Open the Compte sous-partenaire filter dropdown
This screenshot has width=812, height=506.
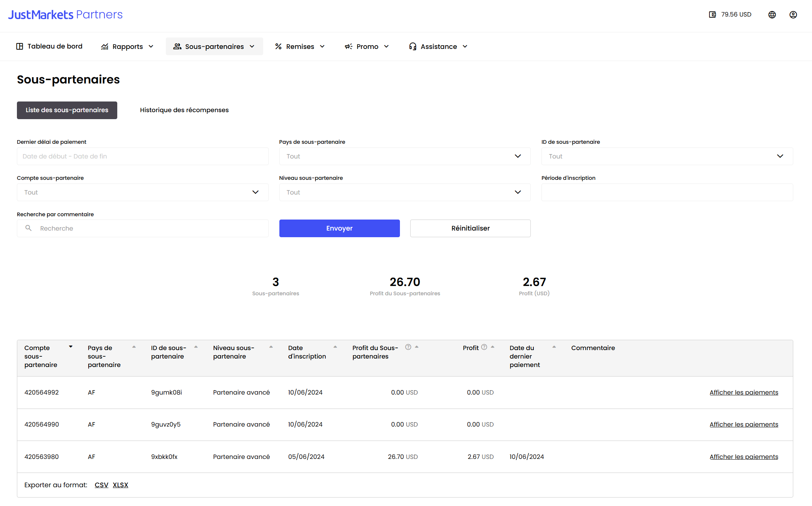143,192
